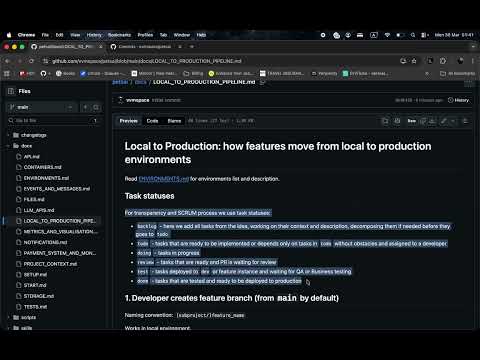Click the add file plus button
Viewport: 480px width, 360px height.
[85, 107]
